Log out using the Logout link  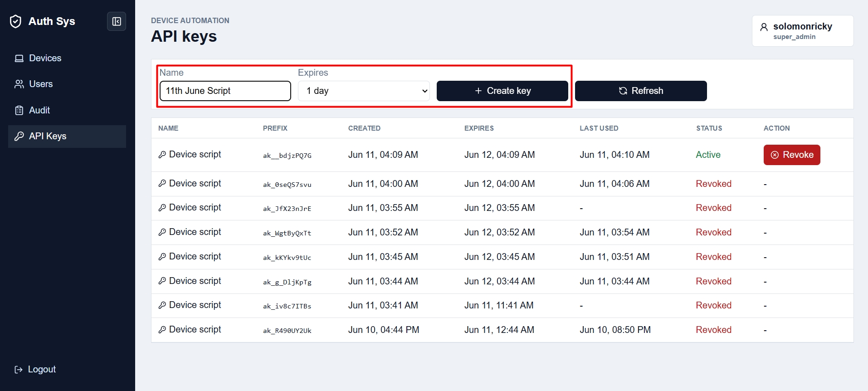(x=35, y=369)
